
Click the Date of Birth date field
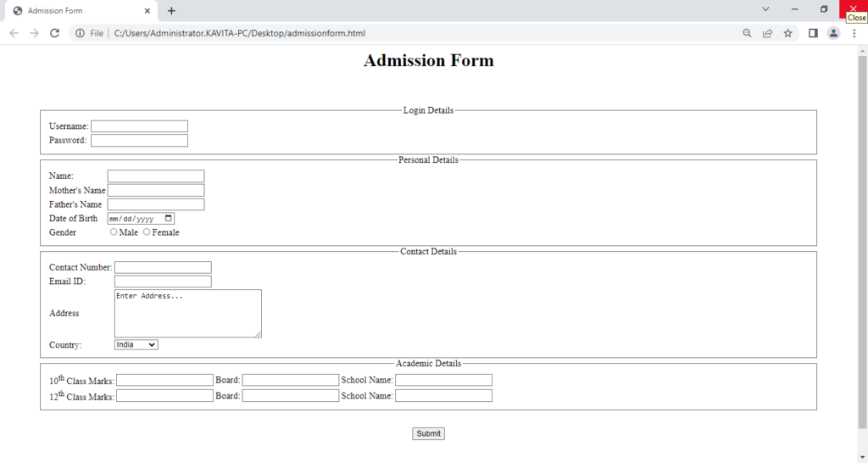(x=142, y=219)
